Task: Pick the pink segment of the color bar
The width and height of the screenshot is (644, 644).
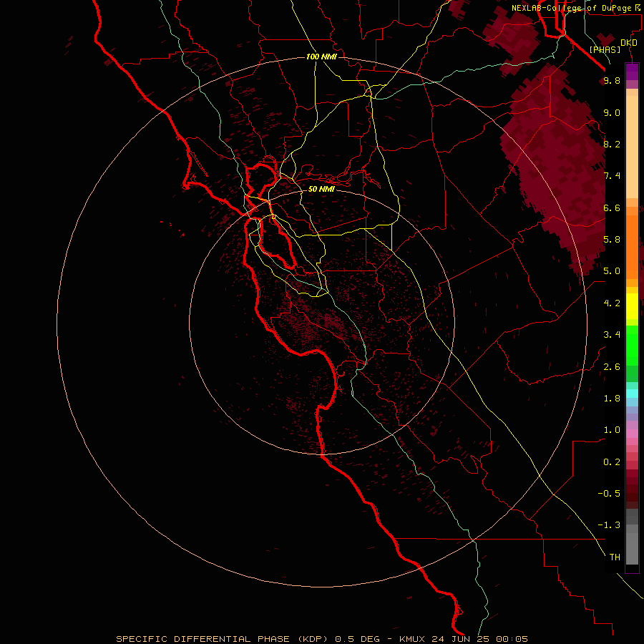Action: pos(632,434)
